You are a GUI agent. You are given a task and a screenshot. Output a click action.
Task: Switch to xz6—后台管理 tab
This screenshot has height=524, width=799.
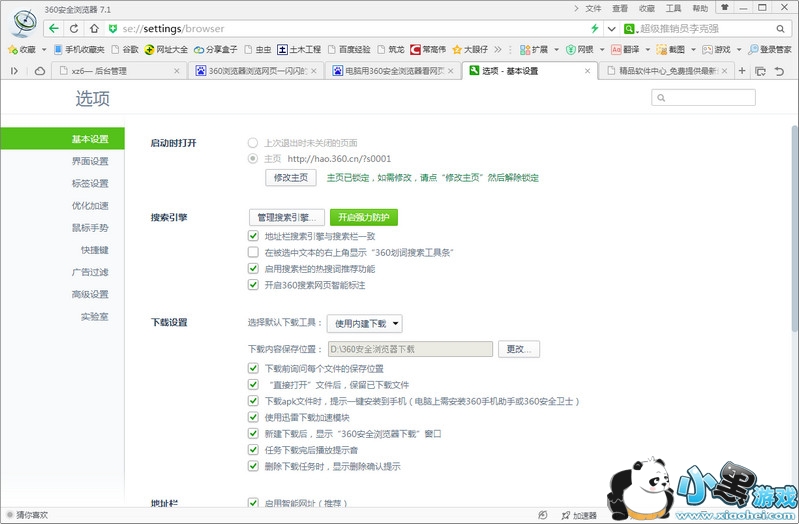119,71
